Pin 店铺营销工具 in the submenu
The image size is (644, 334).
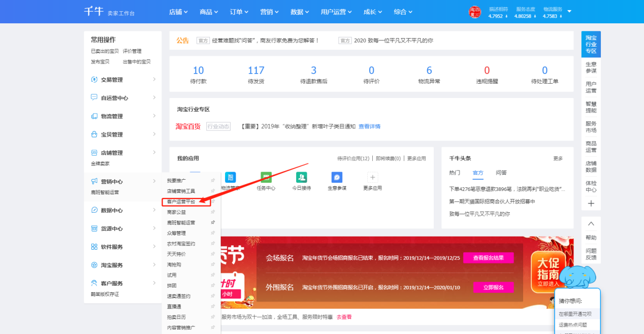(213, 191)
